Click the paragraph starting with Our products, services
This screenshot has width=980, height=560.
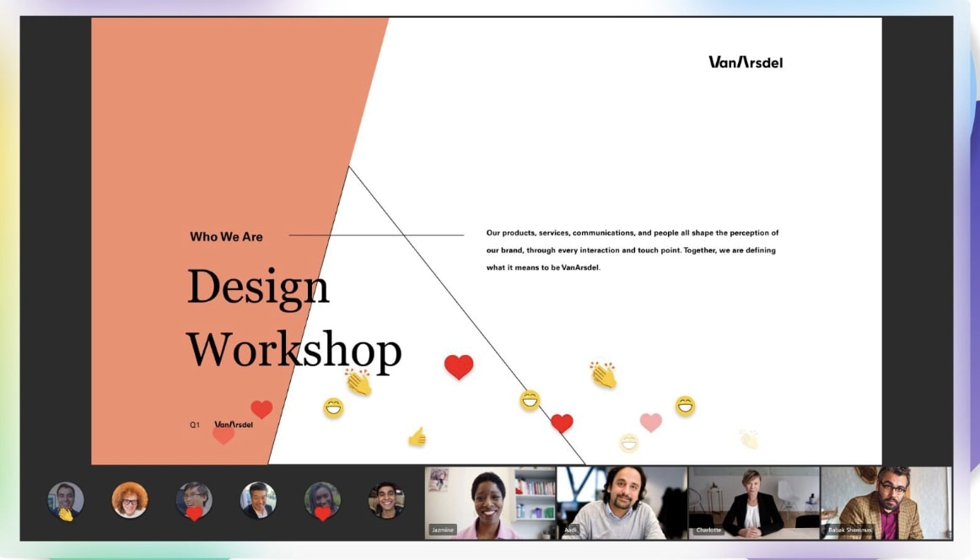click(x=633, y=250)
